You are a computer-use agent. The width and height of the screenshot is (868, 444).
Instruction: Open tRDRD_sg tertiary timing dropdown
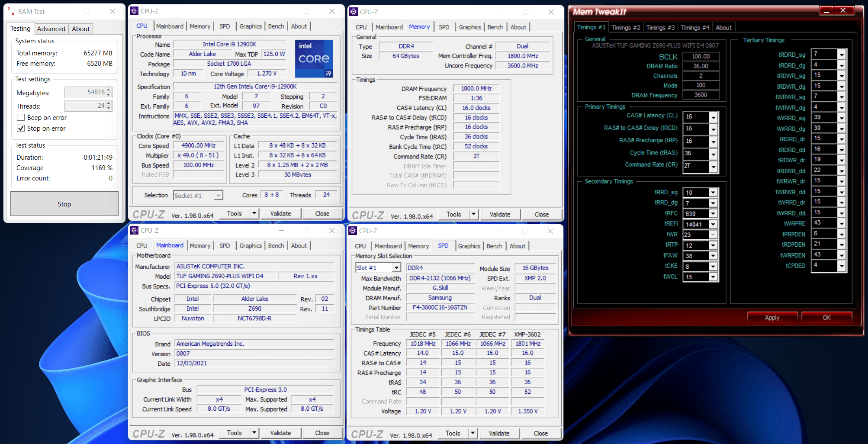click(x=842, y=55)
